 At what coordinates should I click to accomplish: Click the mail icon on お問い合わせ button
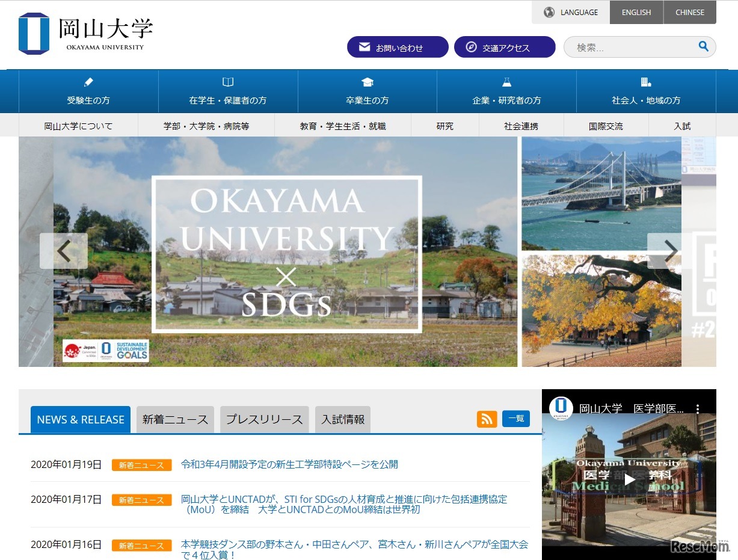point(364,46)
